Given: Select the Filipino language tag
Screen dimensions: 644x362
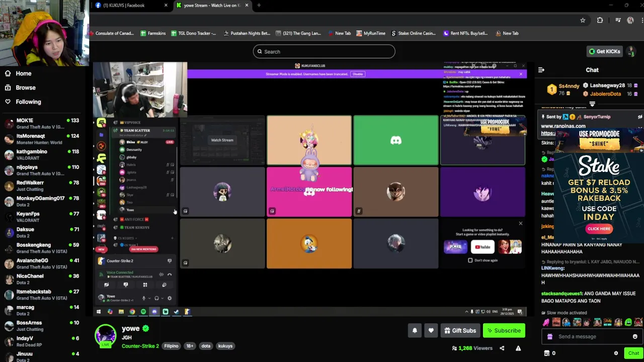Looking at the screenshot, I should (171, 346).
